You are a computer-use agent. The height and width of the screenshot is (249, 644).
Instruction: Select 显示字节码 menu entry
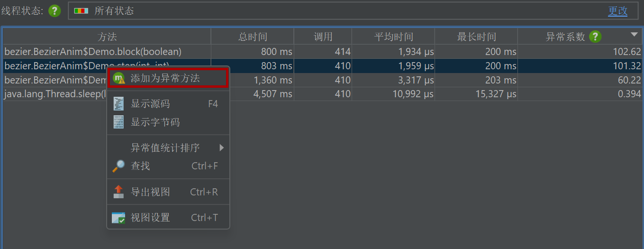click(x=168, y=122)
